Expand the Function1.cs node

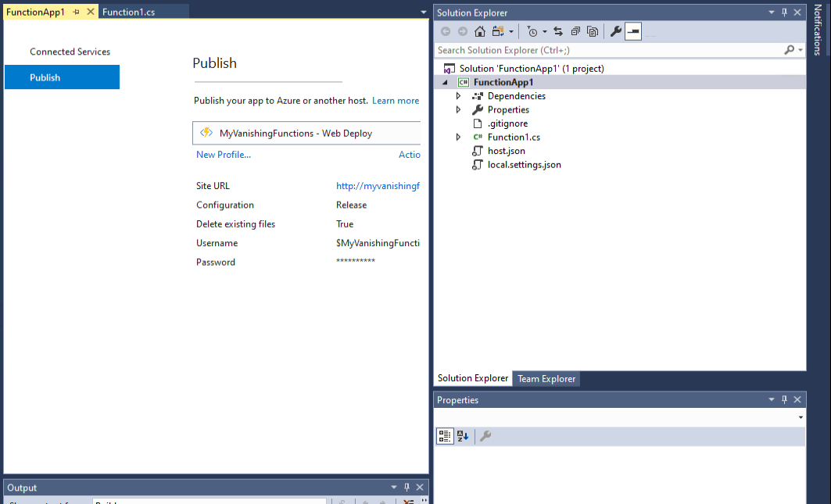458,138
